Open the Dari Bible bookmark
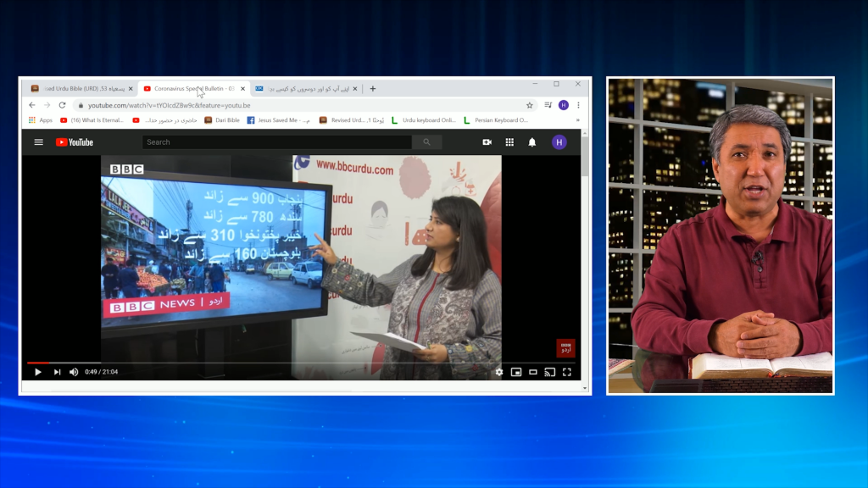This screenshot has height=488, width=868. (x=222, y=120)
